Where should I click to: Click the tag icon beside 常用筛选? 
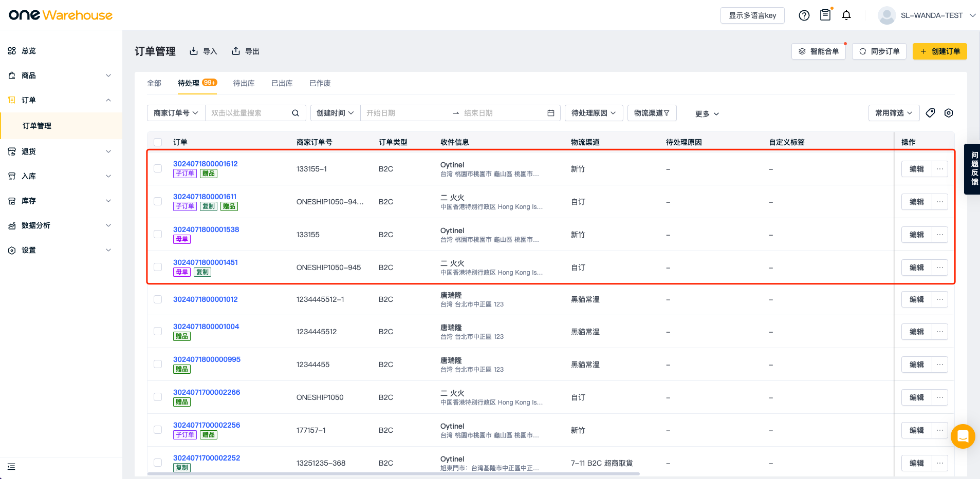click(x=930, y=113)
